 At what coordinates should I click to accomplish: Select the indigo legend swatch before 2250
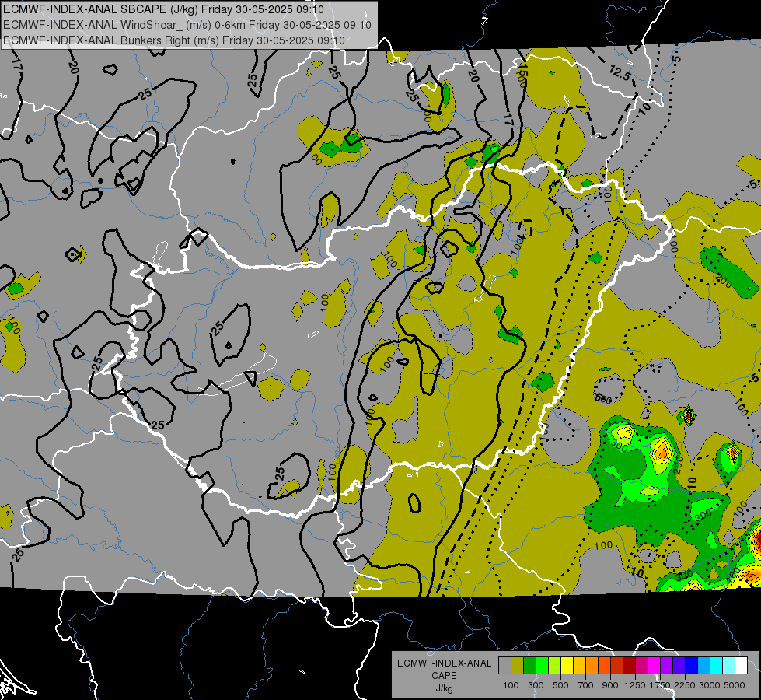679,665
